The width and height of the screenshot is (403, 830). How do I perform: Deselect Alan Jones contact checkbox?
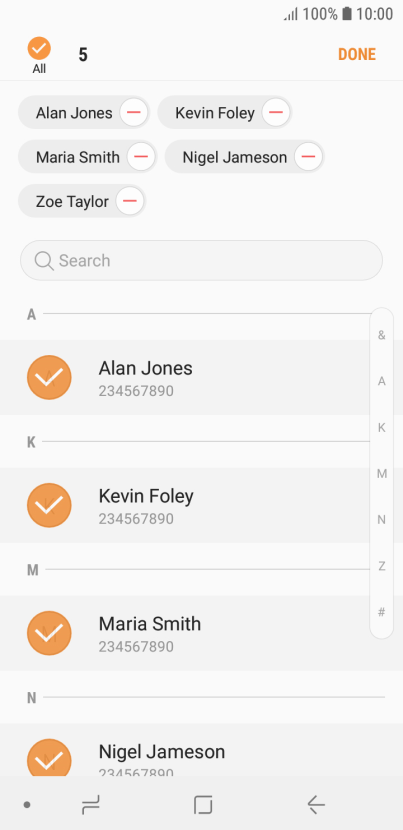49,377
